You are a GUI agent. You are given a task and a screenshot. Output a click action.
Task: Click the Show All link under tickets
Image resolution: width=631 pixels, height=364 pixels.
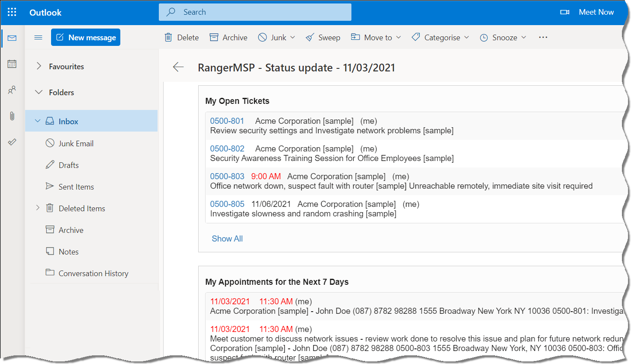pos(227,238)
